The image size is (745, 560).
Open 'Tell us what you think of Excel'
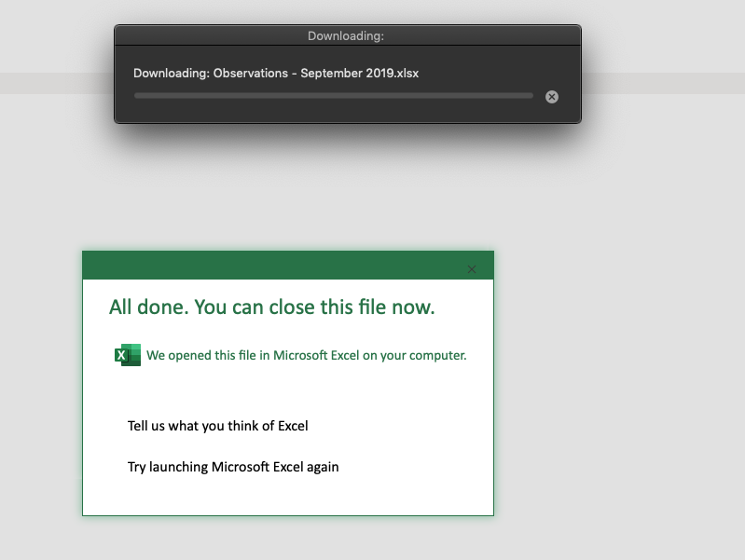[x=217, y=426]
